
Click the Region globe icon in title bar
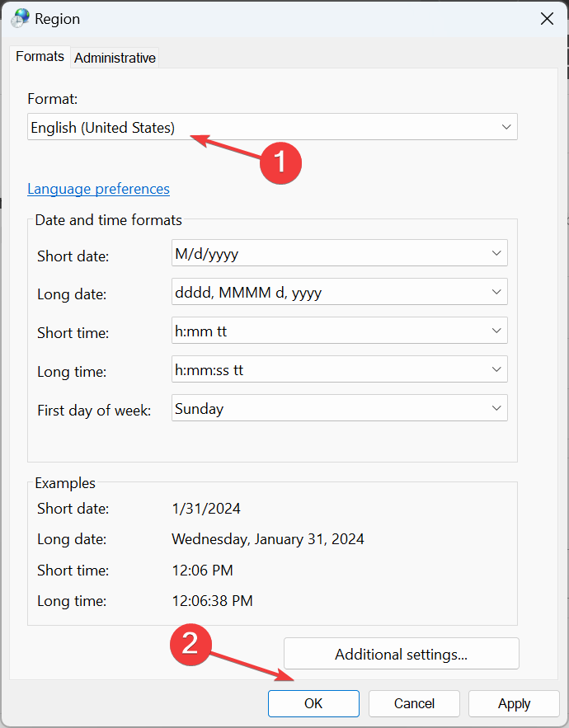(20, 18)
